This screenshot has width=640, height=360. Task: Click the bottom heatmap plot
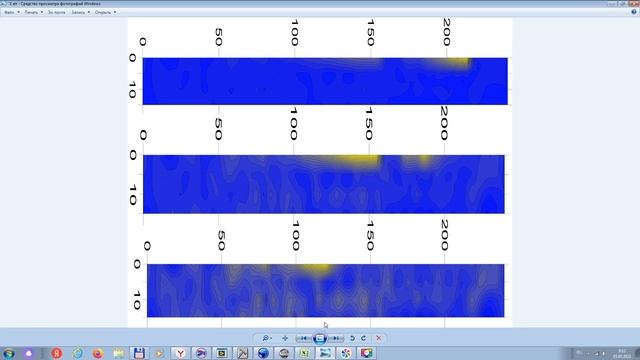click(x=326, y=291)
